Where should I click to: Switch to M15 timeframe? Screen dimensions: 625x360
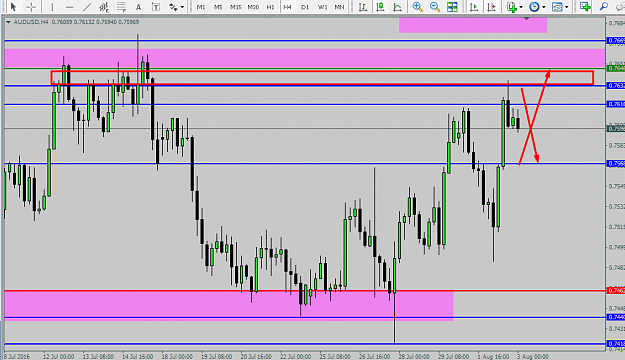tap(236, 7)
